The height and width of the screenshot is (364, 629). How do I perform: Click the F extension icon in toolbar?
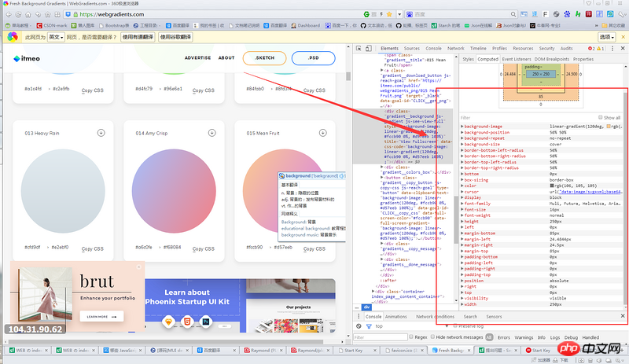545,14
